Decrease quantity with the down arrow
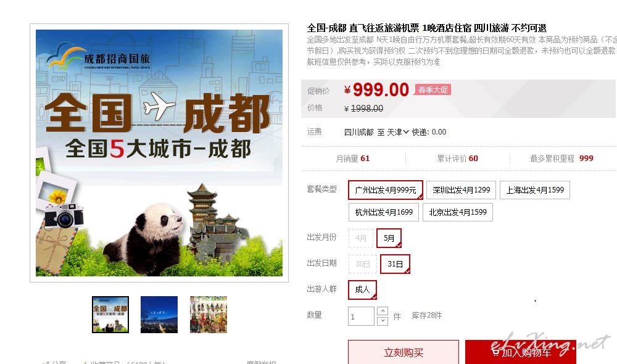617x364 pixels. pos(383,321)
